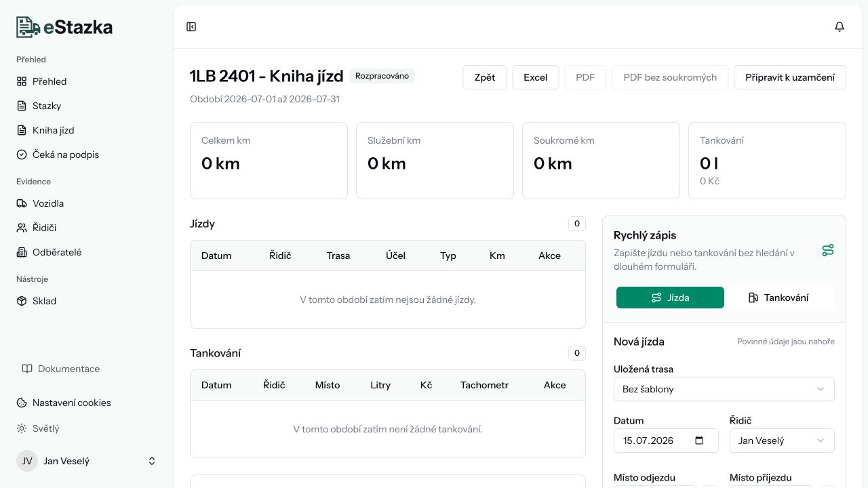
Task: Export the logbook to Excel
Action: point(535,77)
